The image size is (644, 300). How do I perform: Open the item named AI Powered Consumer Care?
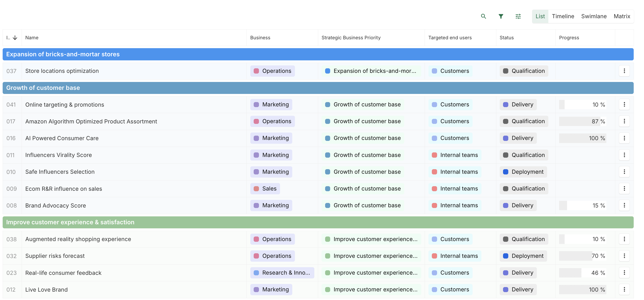(x=62, y=138)
